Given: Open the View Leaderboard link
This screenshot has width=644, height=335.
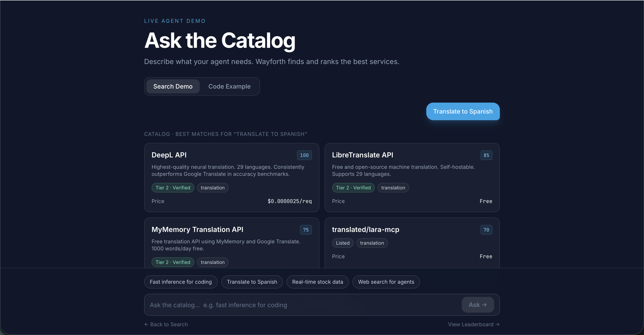Looking at the screenshot, I should click(474, 324).
